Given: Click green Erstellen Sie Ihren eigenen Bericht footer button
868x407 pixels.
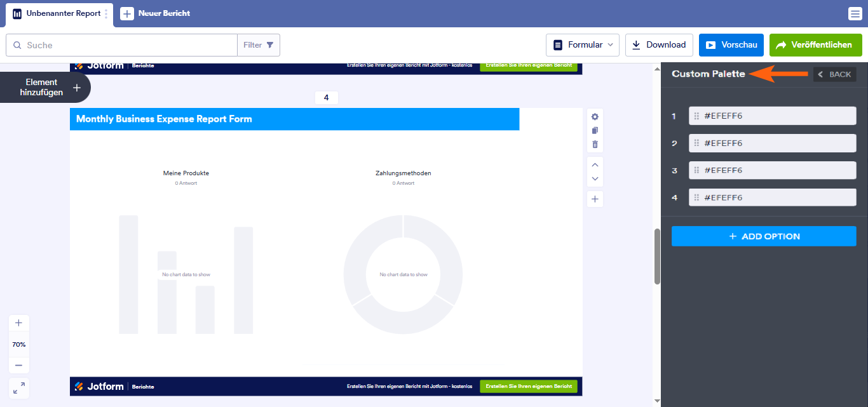Looking at the screenshot, I should point(529,386).
